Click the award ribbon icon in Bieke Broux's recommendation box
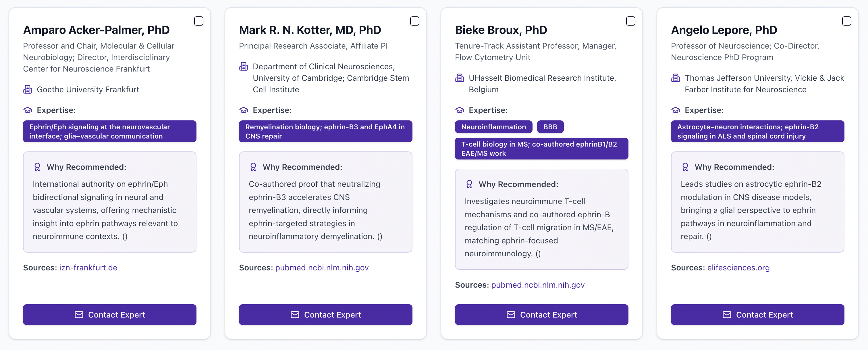The height and width of the screenshot is (350, 868). pyautogui.click(x=469, y=184)
